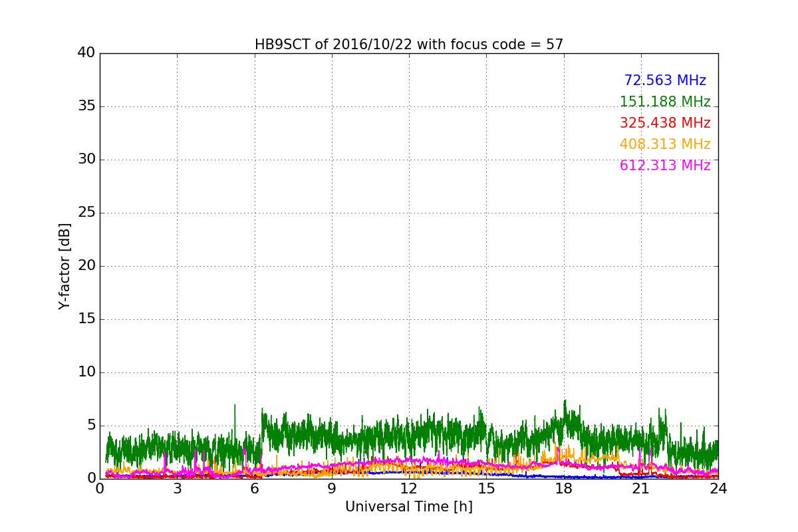The image size is (798, 532).
Task: Click the x-axis tick label 12
Action: (x=409, y=489)
